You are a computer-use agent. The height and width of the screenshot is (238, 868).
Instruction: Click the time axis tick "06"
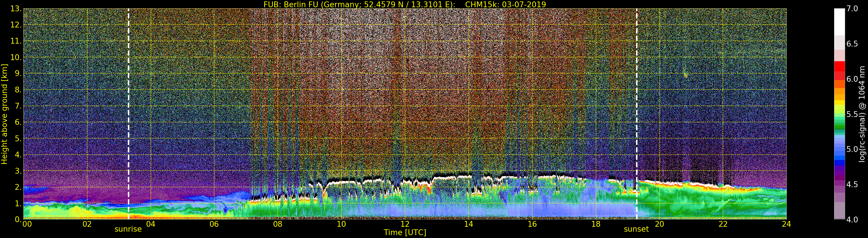coord(214,224)
